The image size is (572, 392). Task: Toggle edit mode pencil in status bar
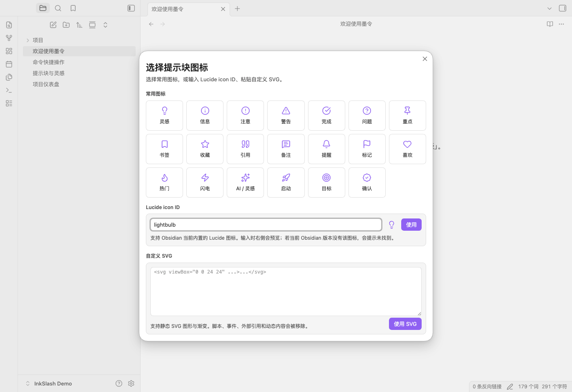(x=510, y=387)
